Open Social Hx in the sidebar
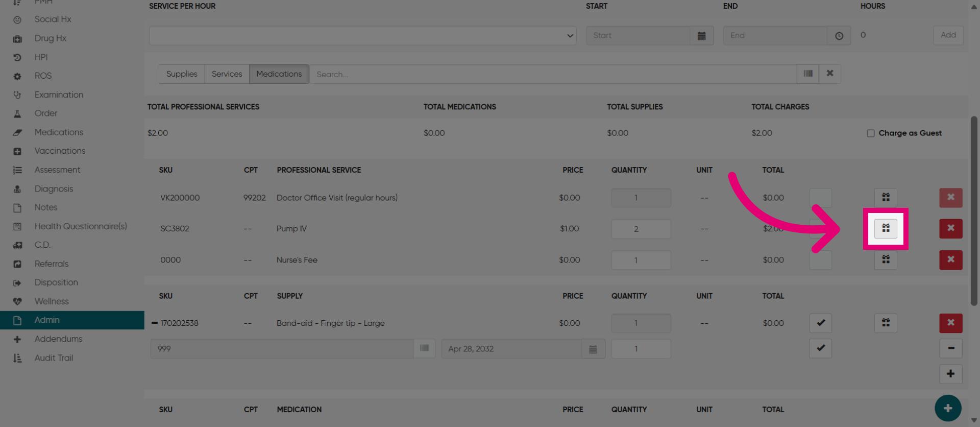 click(x=53, y=19)
